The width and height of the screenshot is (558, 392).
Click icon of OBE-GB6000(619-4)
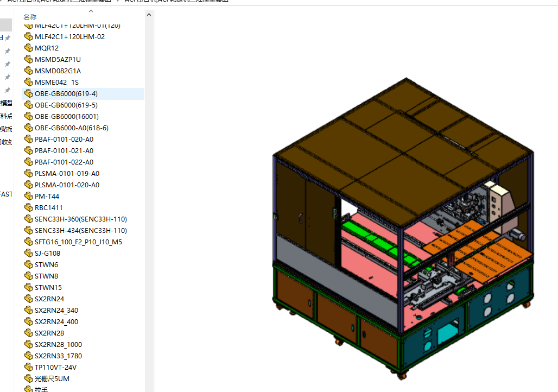pyautogui.click(x=28, y=93)
